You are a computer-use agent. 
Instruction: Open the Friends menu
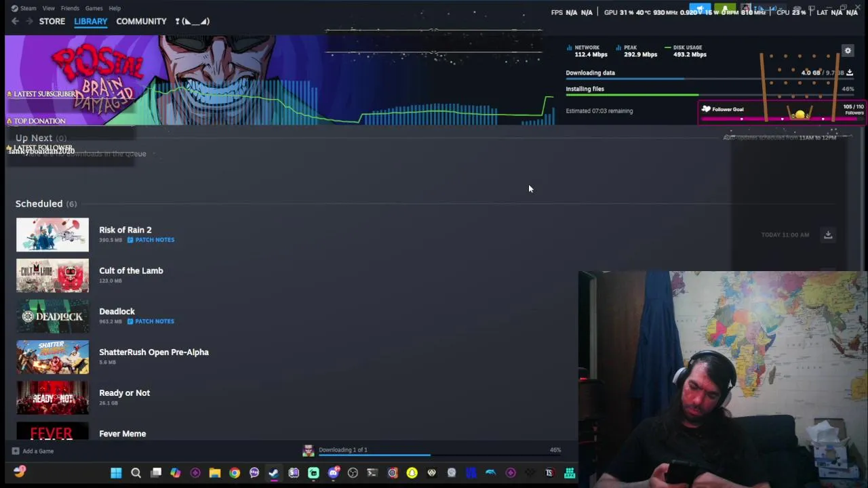70,8
